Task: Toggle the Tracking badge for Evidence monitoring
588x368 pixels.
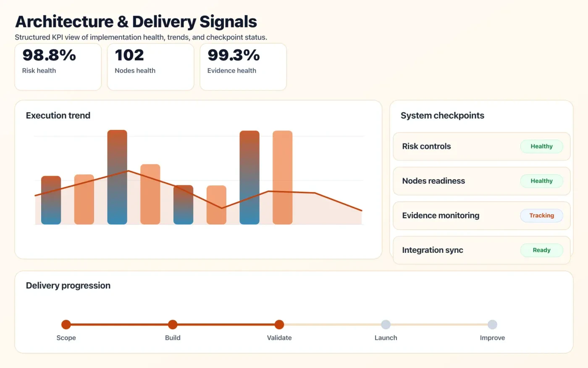Action: tap(541, 215)
